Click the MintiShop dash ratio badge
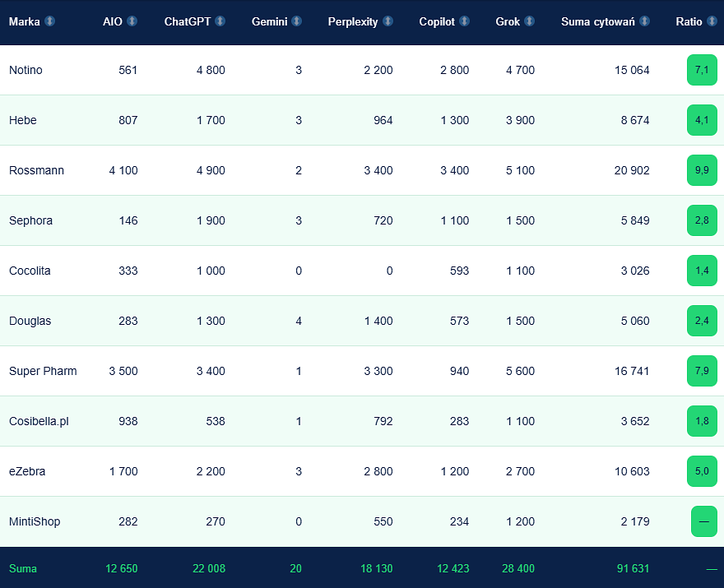The height and width of the screenshot is (588, 724). (x=703, y=521)
